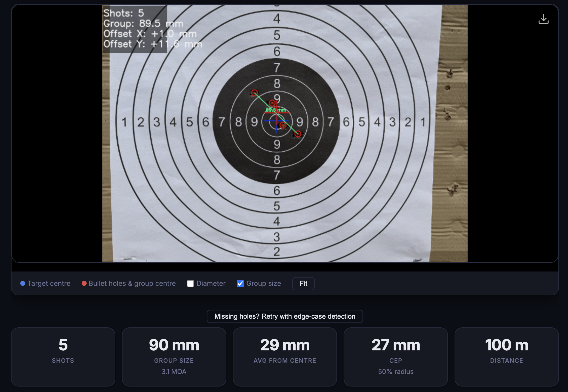Select the bullet hole marker below the crosshair
Viewport: 568px width, 392px height.
(283, 125)
